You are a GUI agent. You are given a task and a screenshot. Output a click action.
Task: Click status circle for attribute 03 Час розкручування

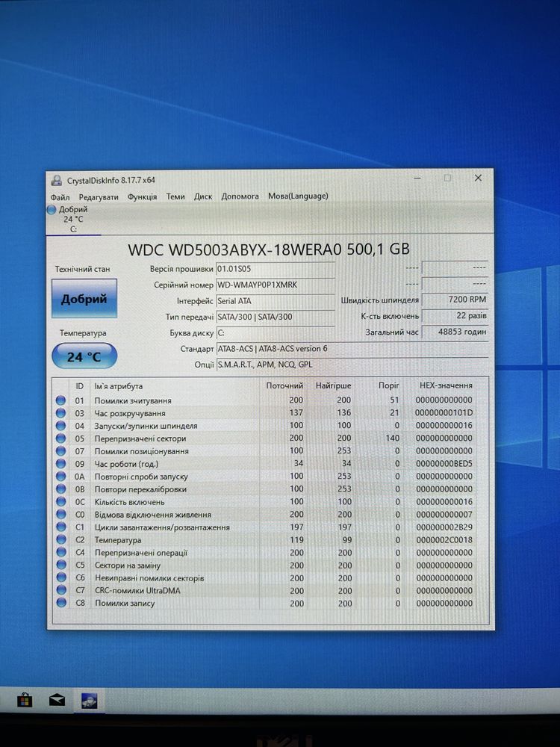[x=60, y=413]
